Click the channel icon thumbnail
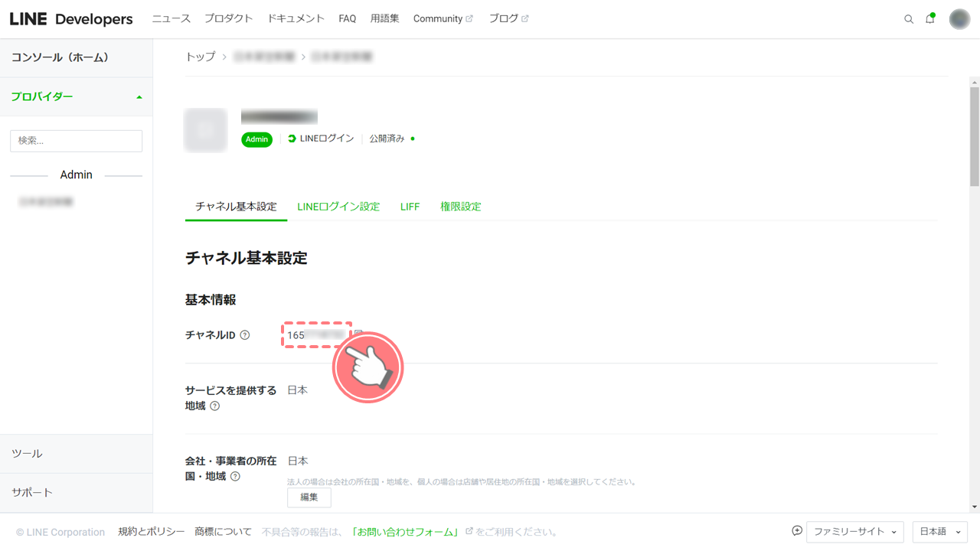The width and height of the screenshot is (980, 551). coord(205,130)
